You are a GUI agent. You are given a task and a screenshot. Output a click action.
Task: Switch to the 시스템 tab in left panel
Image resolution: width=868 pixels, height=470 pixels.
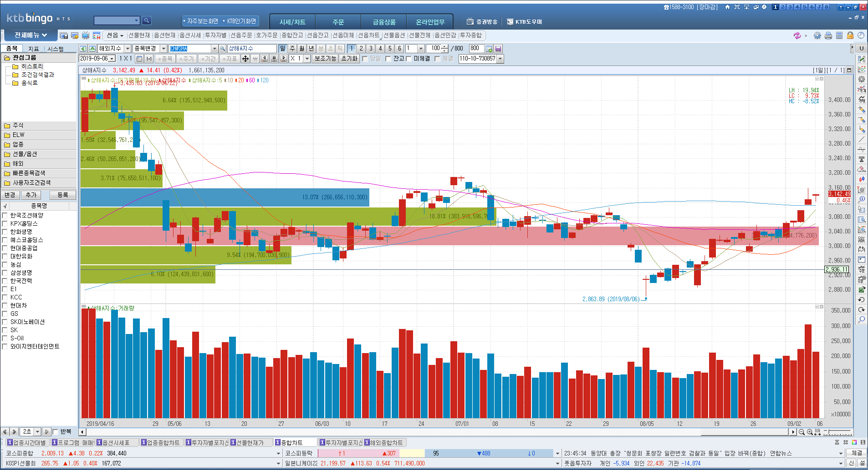tap(56, 49)
